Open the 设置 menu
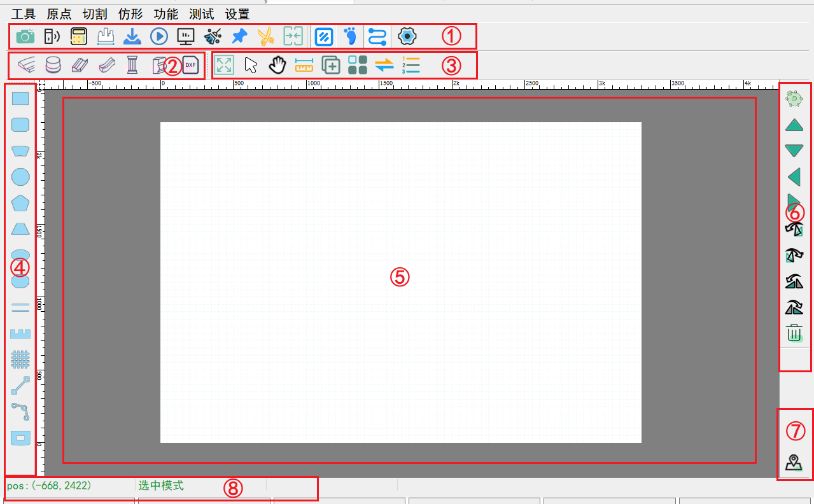The image size is (814, 504). [237, 14]
